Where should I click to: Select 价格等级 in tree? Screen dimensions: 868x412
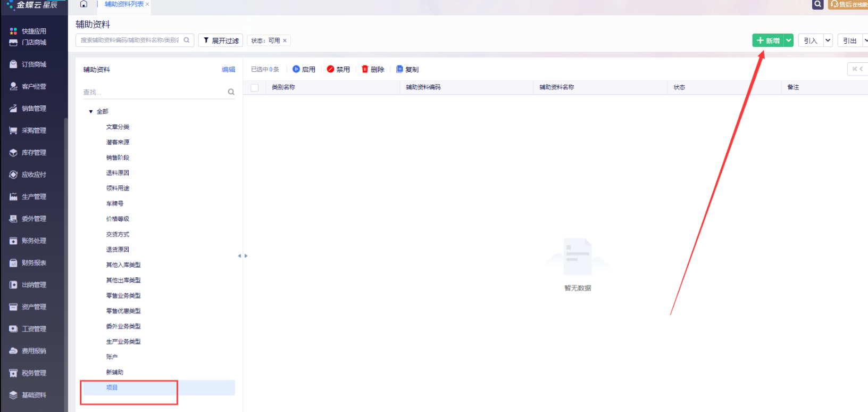tap(118, 219)
